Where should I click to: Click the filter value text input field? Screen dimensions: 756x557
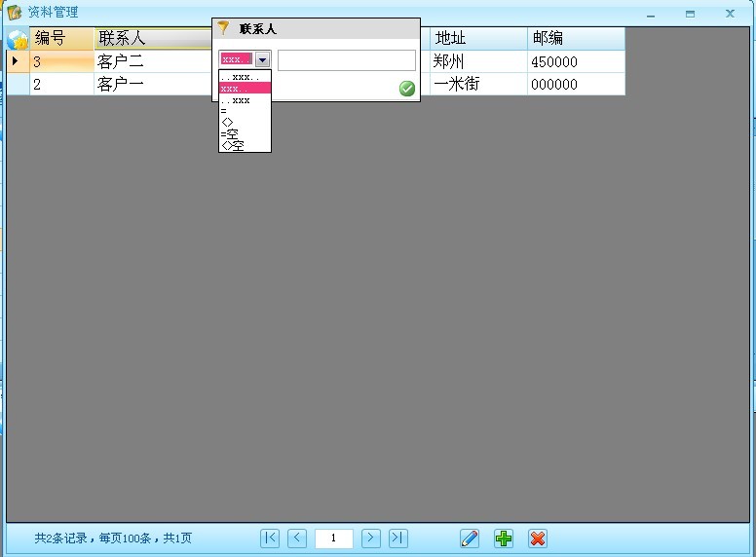coord(346,60)
